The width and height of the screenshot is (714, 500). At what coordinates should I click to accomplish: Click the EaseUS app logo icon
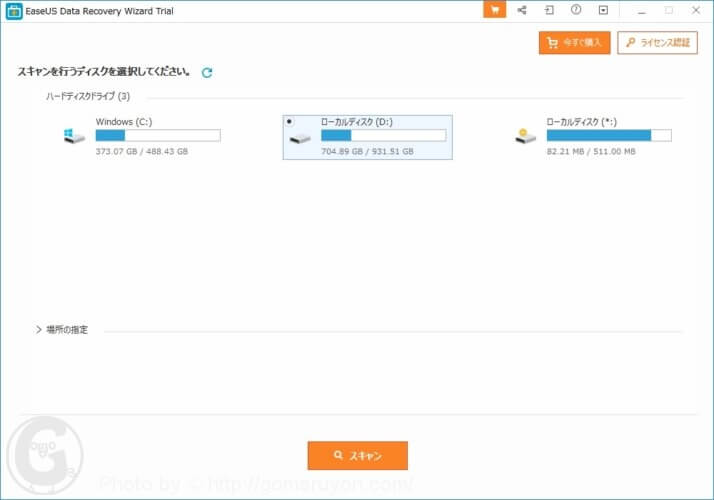pos(14,11)
